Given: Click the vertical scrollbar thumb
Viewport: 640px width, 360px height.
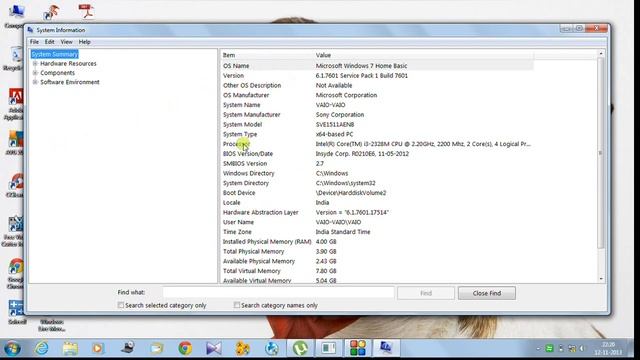Looking at the screenshot, I should click(x=601, y=153).
